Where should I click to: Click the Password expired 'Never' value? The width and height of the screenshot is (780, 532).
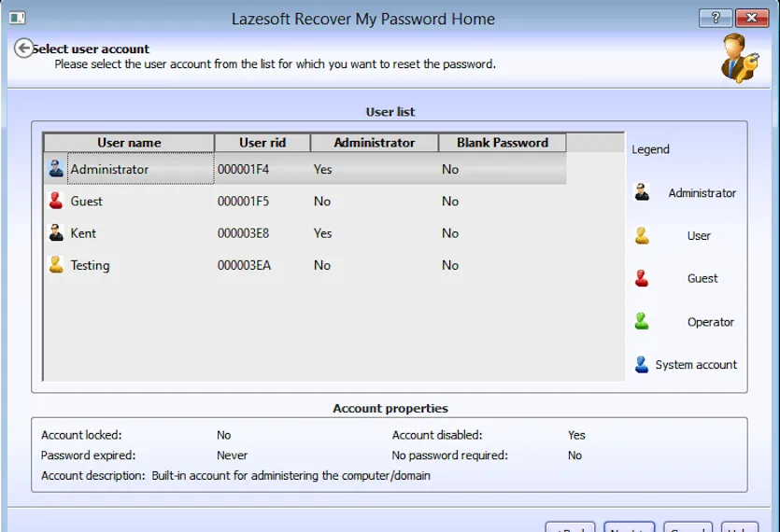(x=232, y=455)
